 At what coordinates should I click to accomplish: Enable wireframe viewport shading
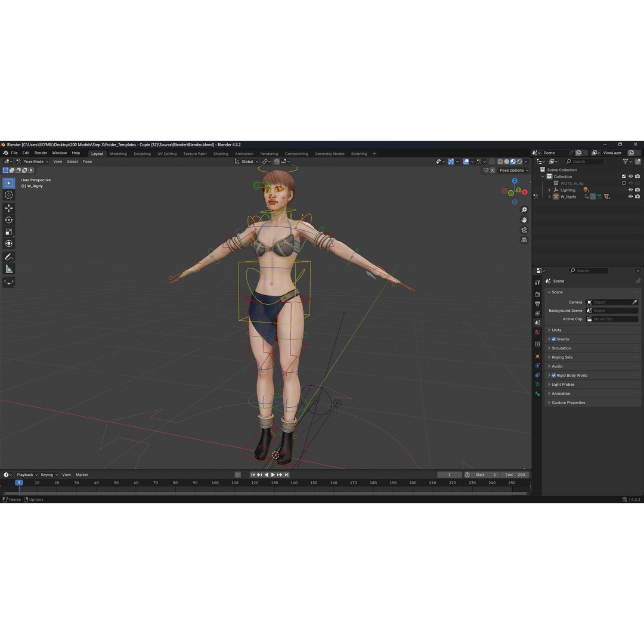pyautogui.click(x=500, y=162)
